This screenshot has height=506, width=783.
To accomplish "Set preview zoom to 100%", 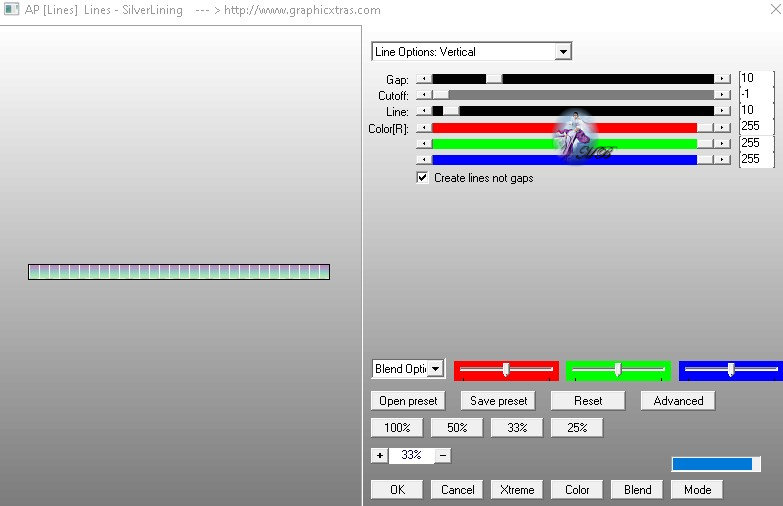I will click(x=397, y=428).
